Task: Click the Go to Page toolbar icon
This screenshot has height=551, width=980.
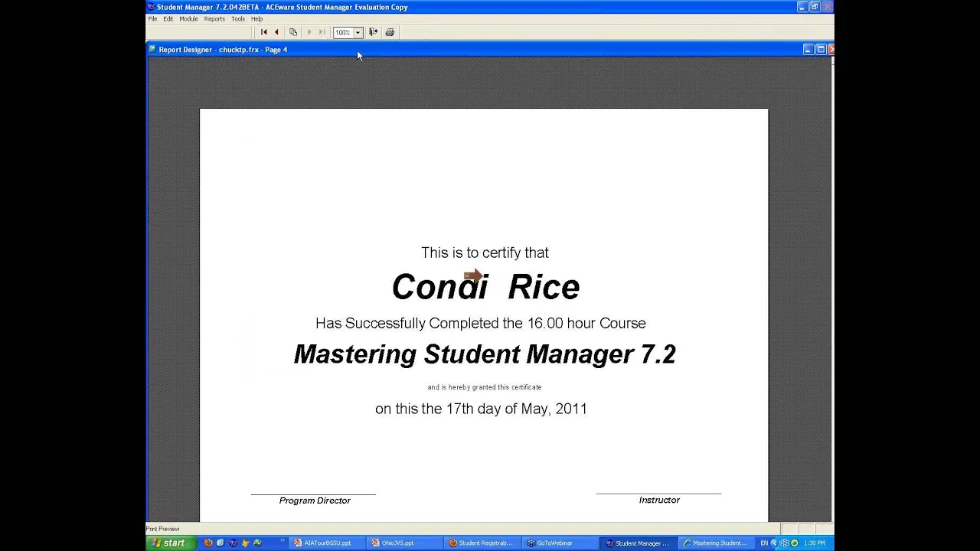Action: [x=293, y=32]
